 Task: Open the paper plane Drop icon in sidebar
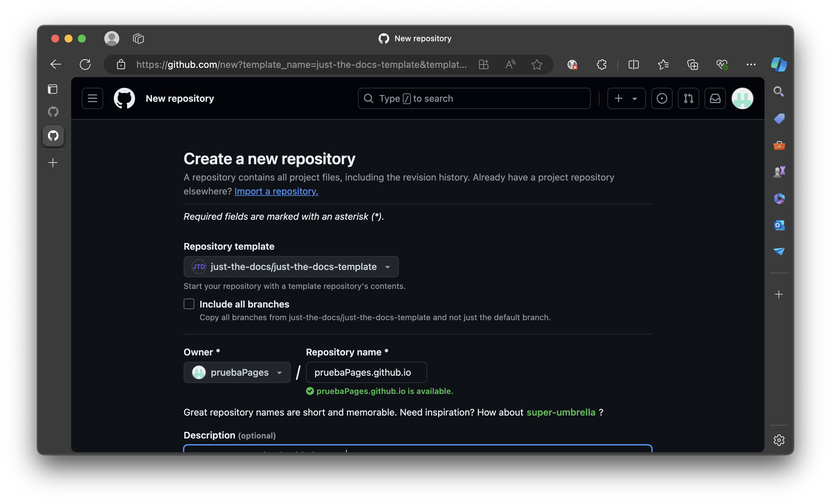(x=779, y=251)
